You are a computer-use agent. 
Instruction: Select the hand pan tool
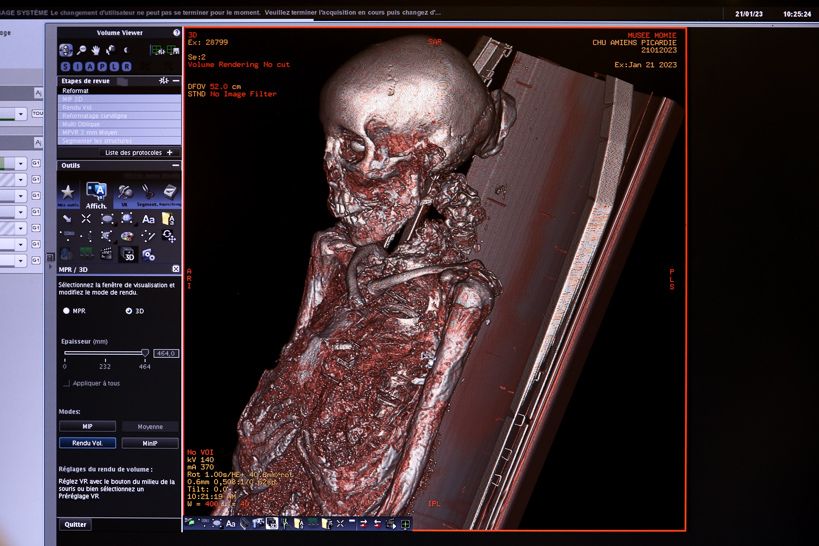96,50
